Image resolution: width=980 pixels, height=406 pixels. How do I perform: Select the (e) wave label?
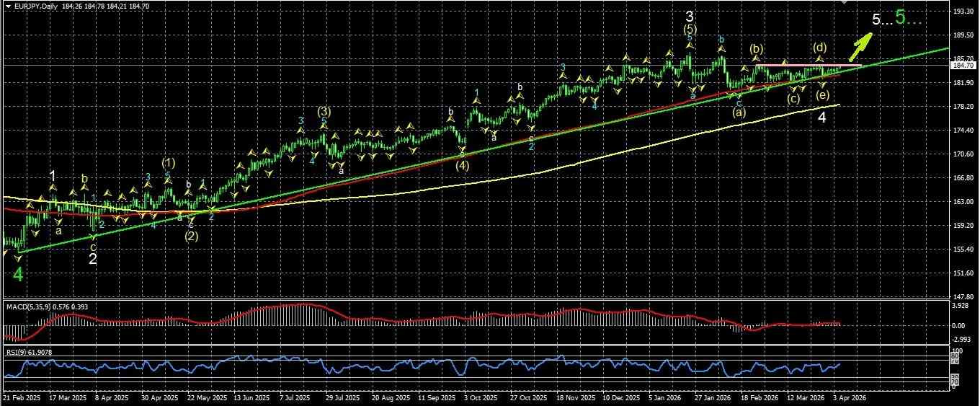822,96
